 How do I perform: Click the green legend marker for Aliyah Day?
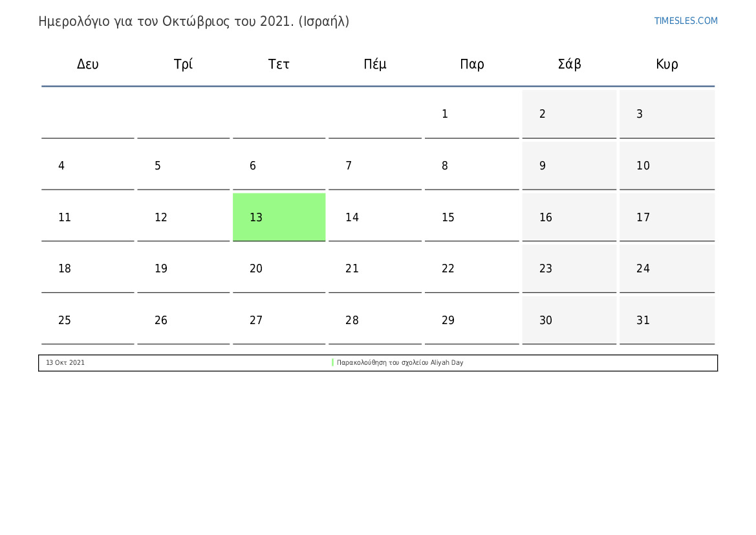coord(332,362)
